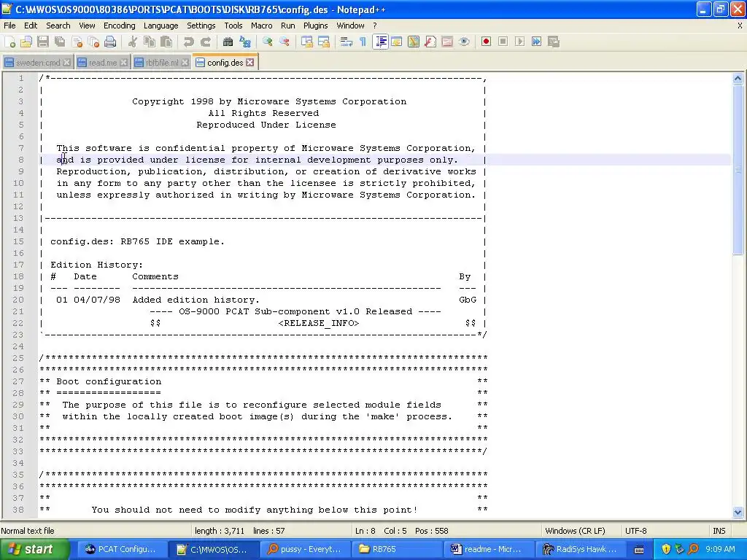Open the View menu
The width and height of the screenshot is (747, 560).
tap(87, 26)
